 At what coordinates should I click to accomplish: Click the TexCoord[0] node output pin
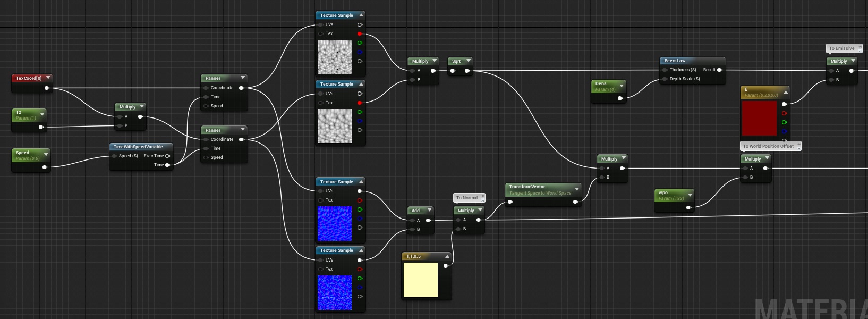coord(47,88)
